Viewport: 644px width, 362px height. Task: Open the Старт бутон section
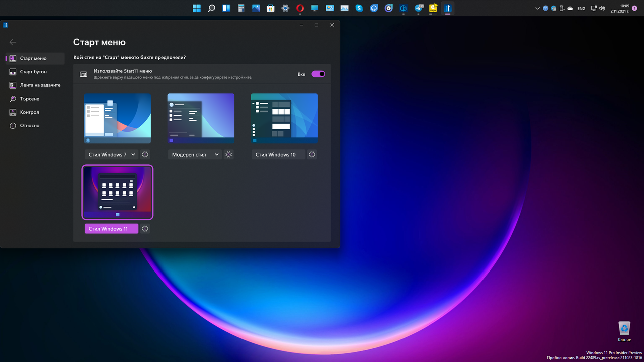(35, 72)
